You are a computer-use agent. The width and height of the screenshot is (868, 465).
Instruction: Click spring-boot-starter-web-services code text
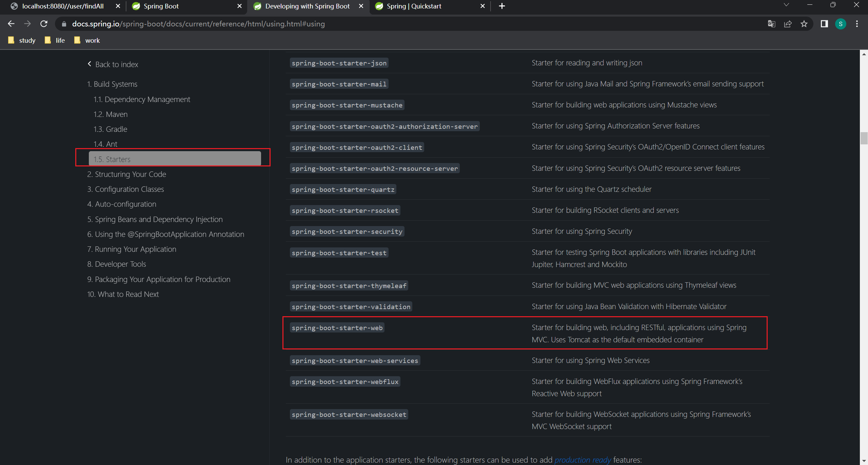tap(355, 361)
